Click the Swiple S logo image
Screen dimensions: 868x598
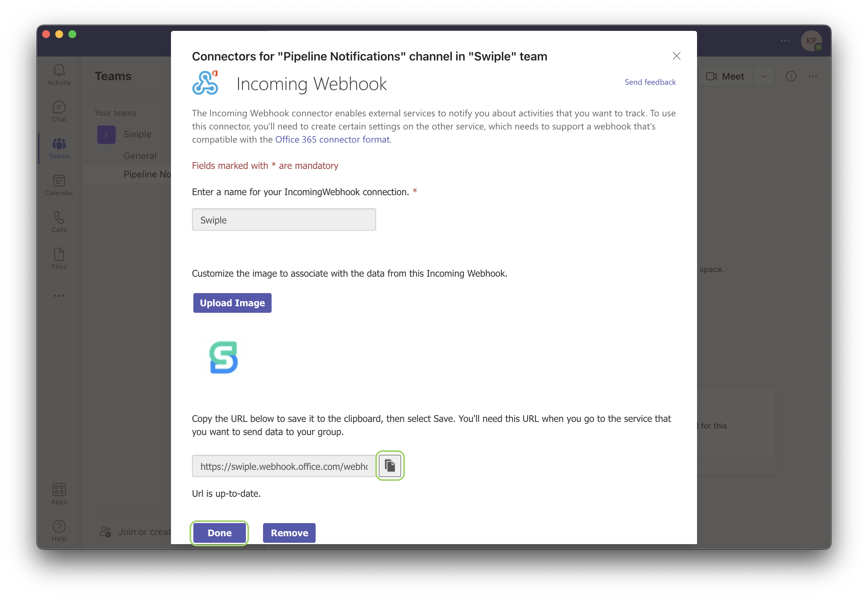point(224,357)
